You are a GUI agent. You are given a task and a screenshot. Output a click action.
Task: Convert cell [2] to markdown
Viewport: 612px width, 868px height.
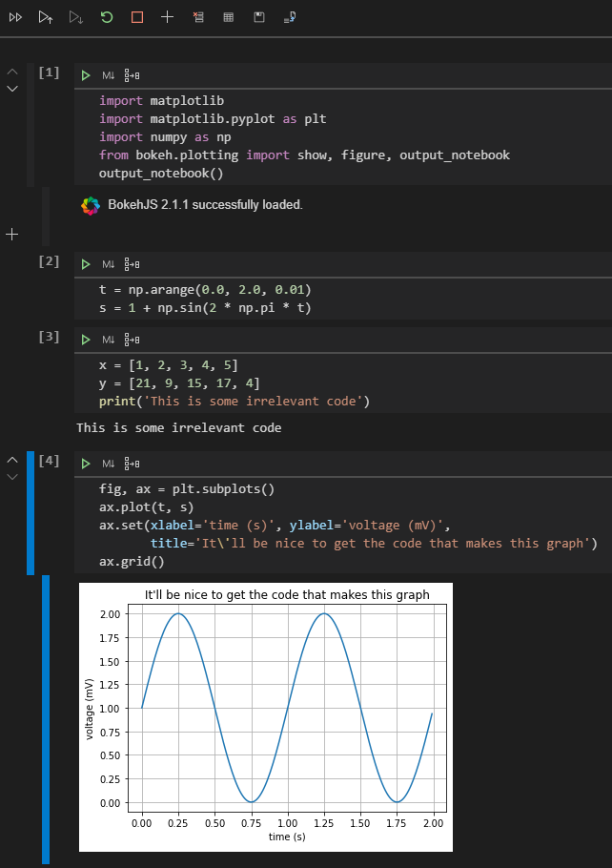(109, 264)
